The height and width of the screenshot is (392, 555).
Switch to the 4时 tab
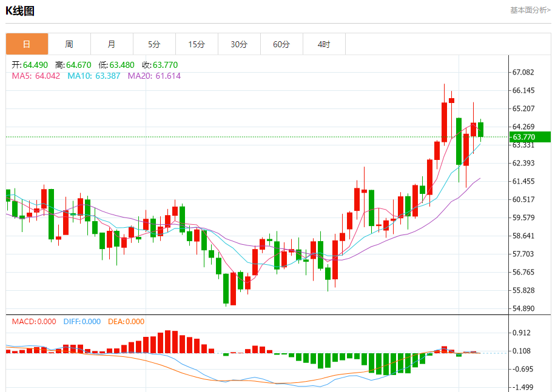[x=324, y=44]
